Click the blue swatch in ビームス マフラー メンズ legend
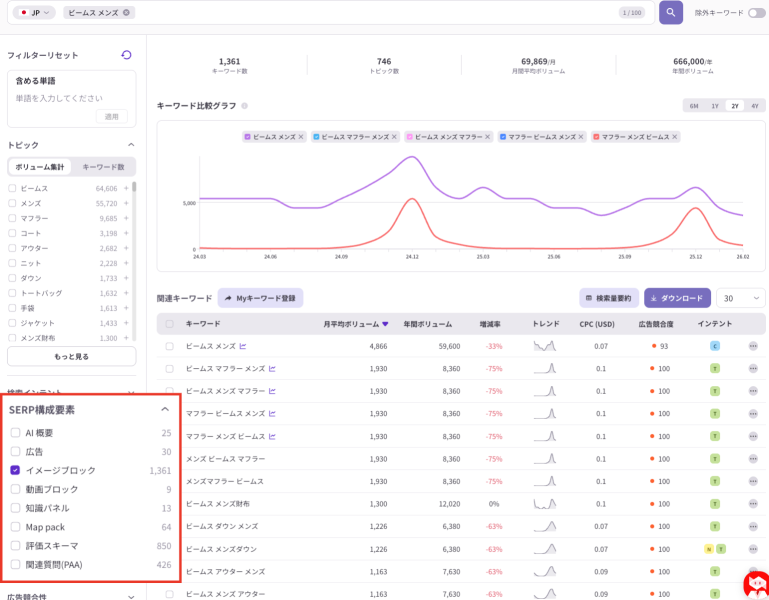 (x=316, y=137)
